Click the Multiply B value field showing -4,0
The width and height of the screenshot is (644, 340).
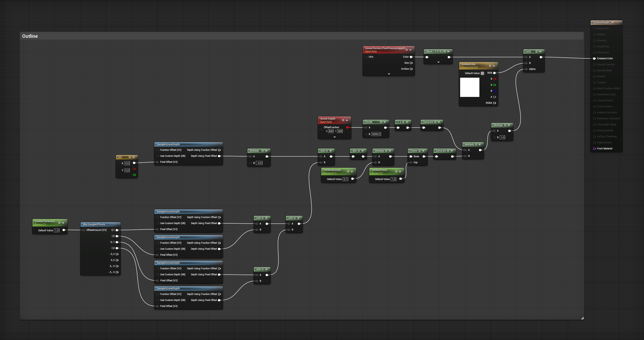click(x=259, y=163)
